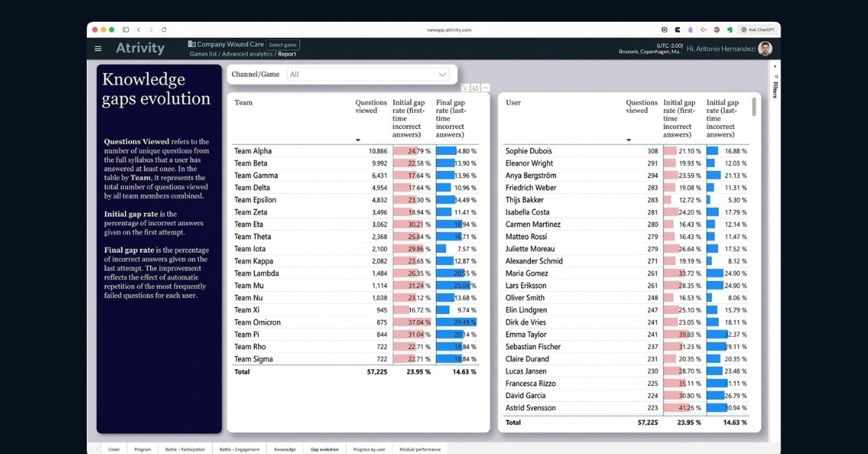Switch to Module performance tab
The image size is (868, 454).
(x=420, y=449)
